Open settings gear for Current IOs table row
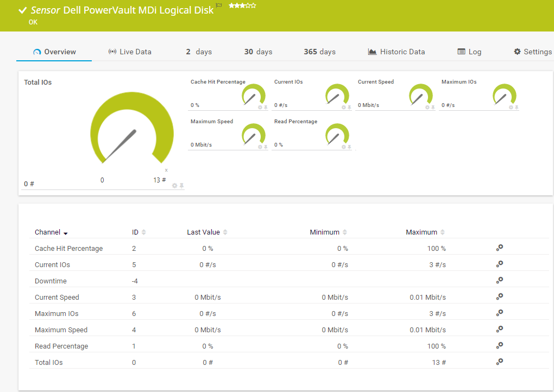Screen dimensions: 554x392 point(499,264)
